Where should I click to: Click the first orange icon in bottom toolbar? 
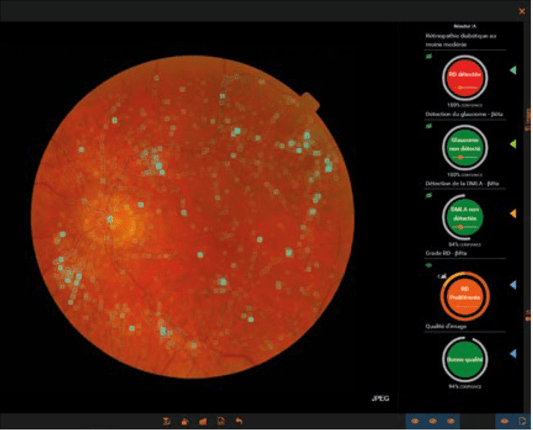[x=167, y=422]
